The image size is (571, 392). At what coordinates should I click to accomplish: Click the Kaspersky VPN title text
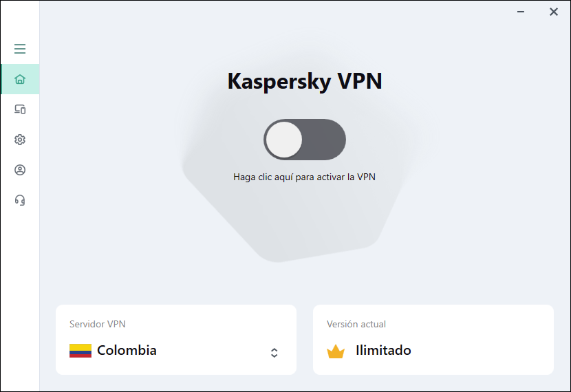click(x=305, y=82)
